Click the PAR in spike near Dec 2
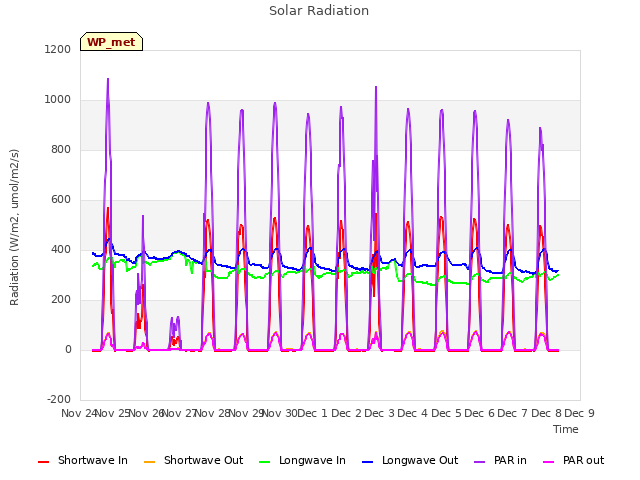The image size is (640, 480). click(376, 87)
